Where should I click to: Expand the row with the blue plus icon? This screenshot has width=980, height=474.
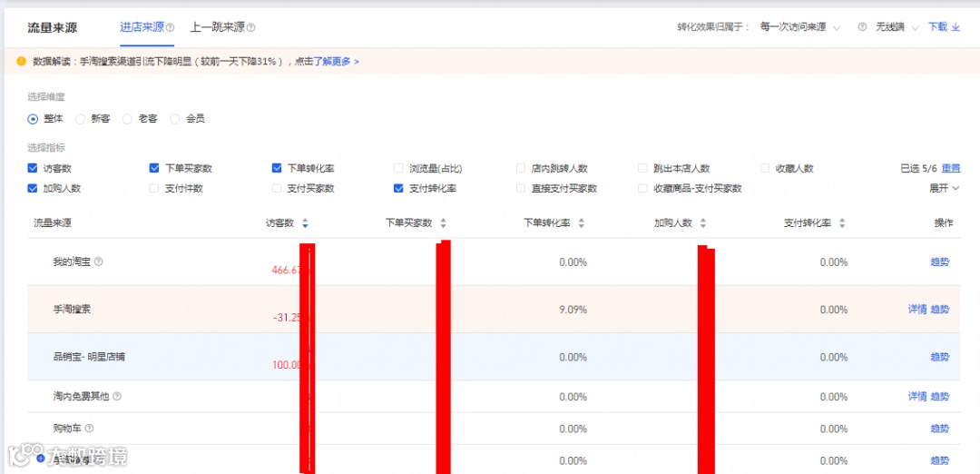[41, 459]
